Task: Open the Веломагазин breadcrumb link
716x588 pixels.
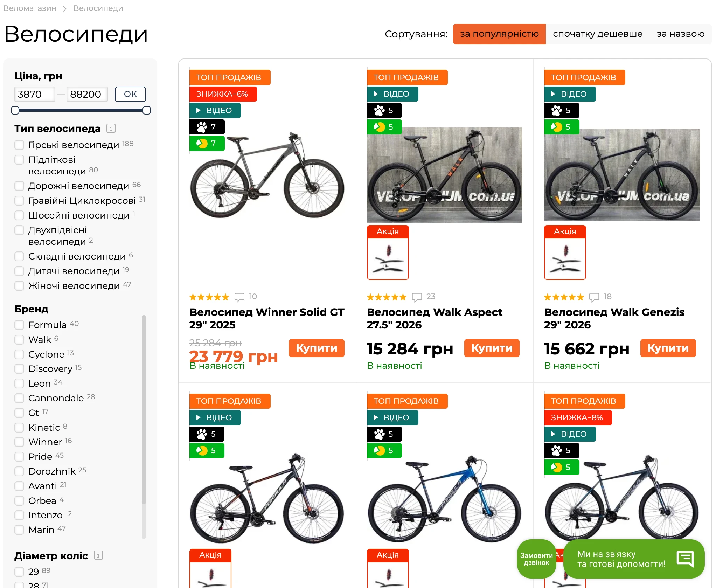Action: point(30,8)
